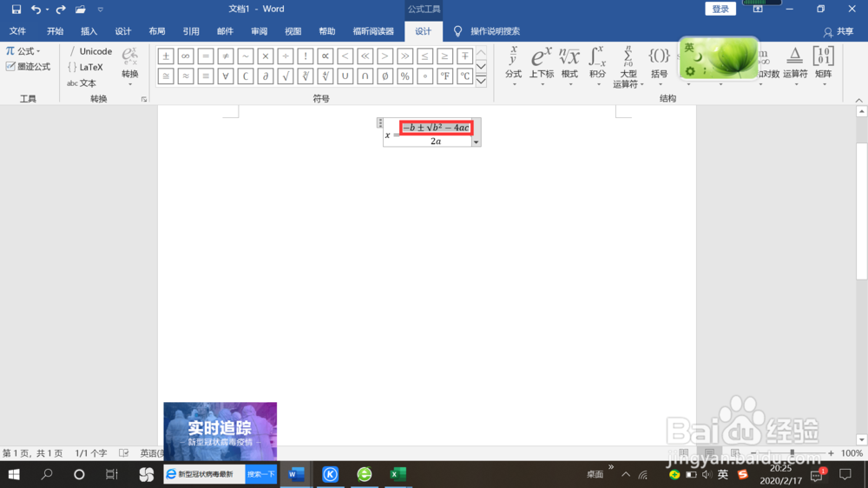Open the 文件 File tab
868x488 pixels.
click(17, 31)
